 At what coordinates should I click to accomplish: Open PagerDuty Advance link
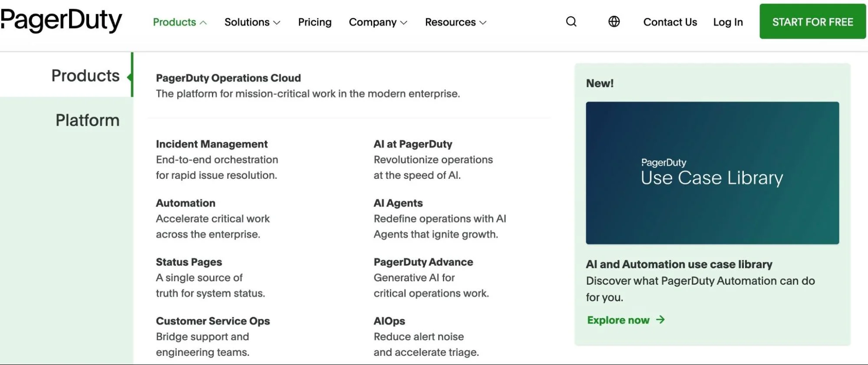coord(423,262)
